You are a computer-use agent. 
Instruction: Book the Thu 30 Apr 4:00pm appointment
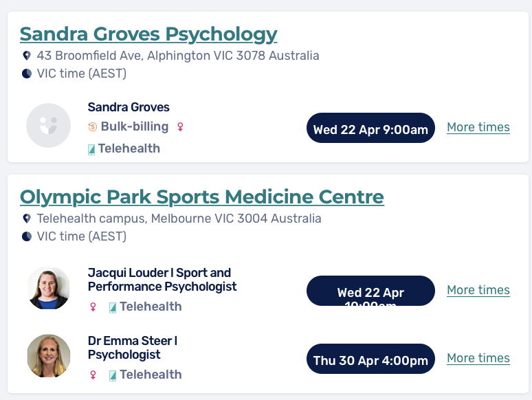pyautogui.click(x=370, y=359)
